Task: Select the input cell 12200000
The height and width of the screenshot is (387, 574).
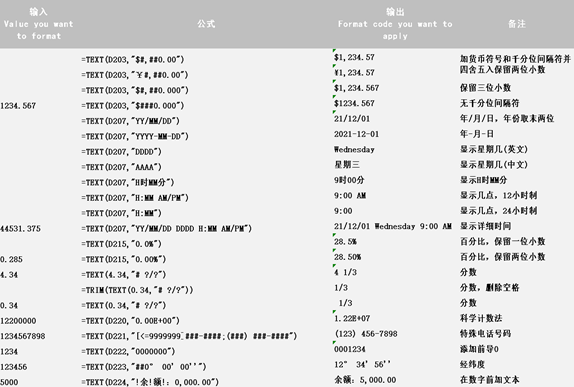Action: tap(18, 321)
